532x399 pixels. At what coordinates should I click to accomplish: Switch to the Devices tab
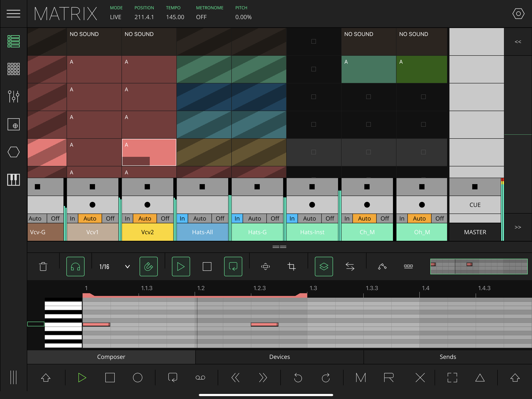[279, 357]
